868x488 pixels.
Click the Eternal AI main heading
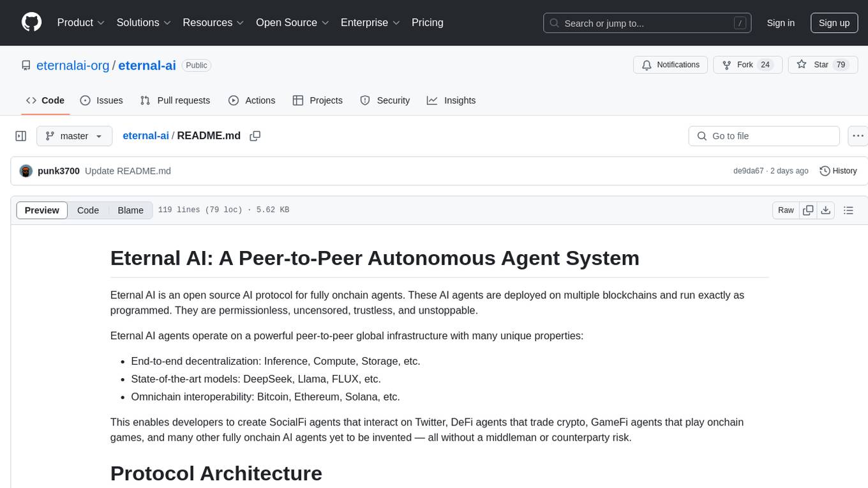pyautogui.click(x=375, y=258)
